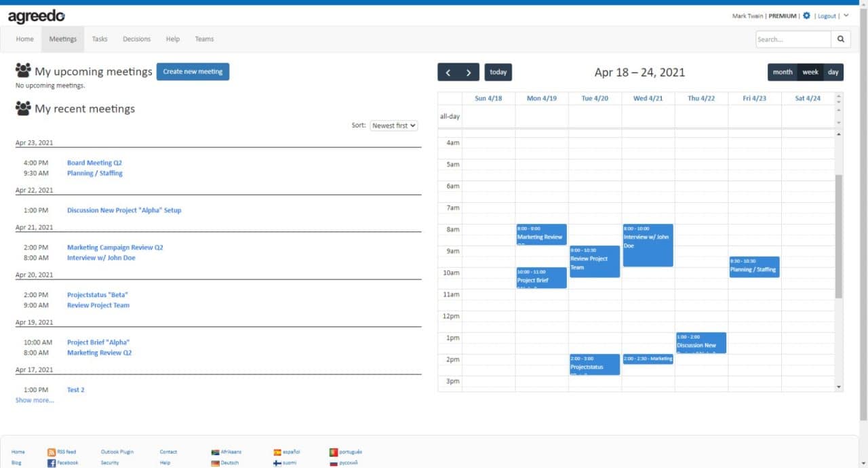
Task: Open the RSS feed via footer icon
Action: [51, 452]
